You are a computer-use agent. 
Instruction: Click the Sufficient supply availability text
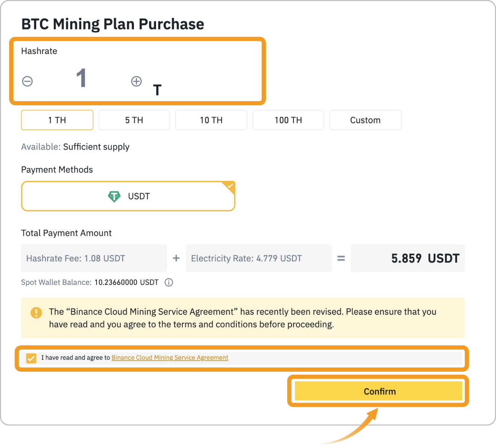[96, 147]
